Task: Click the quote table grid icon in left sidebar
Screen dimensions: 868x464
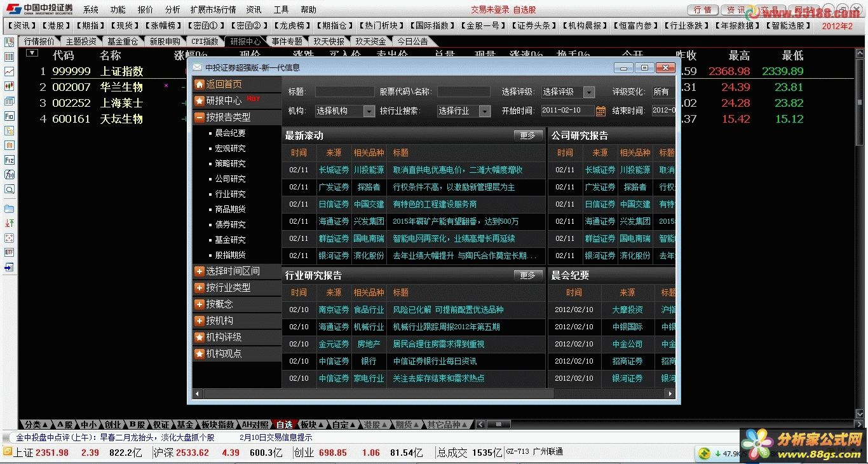Action: click(x=9, y=57)
